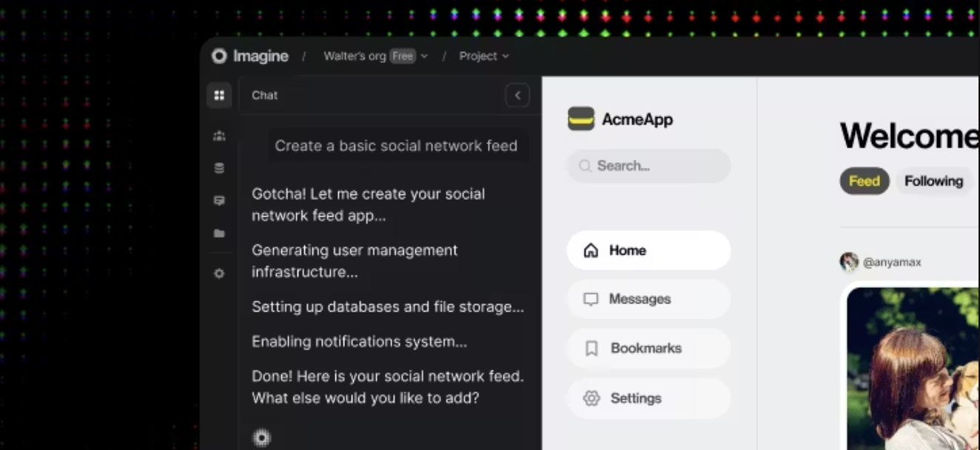Click 'Setting up databases and file storage...' line
980x450 pixels.
coord(388,306)
